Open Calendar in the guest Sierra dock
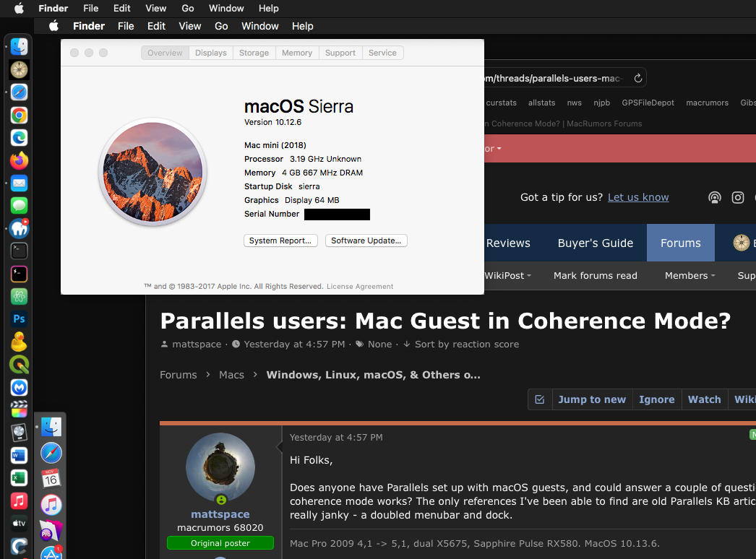This screenshot has height=559, width=756. pyautogui.click(x=51, y=479)
